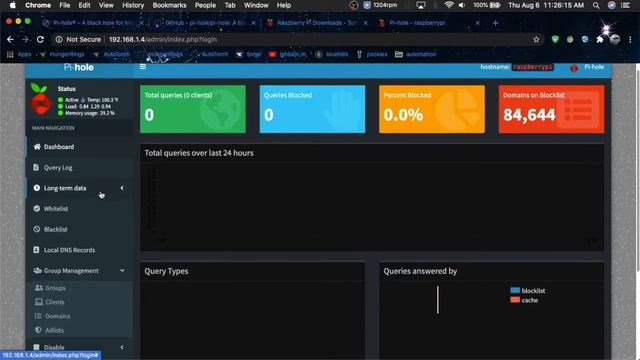Open the Adlists page link
The width and height of the screenshot is (640, 360).
(x=54, y=330)
